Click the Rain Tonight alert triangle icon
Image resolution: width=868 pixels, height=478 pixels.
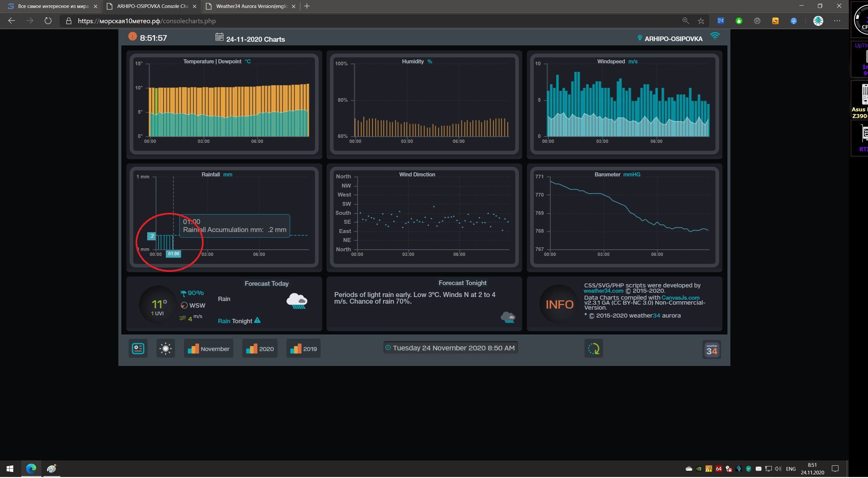(x=257, y=321)
